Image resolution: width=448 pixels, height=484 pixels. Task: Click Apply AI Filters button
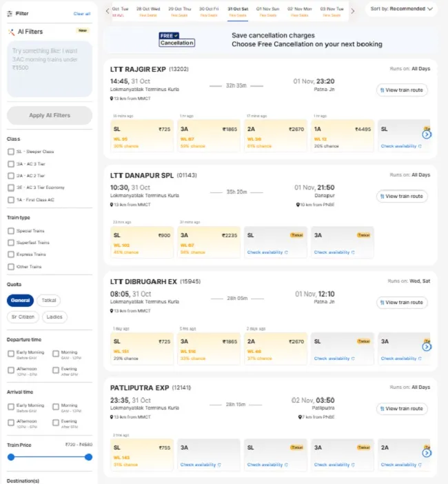click(50, 115)
